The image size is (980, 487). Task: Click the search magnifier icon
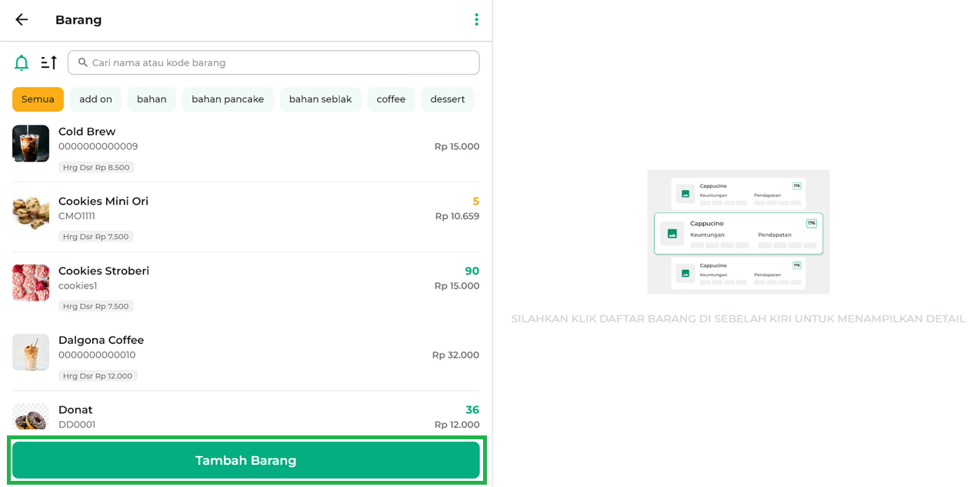[83, 63]
